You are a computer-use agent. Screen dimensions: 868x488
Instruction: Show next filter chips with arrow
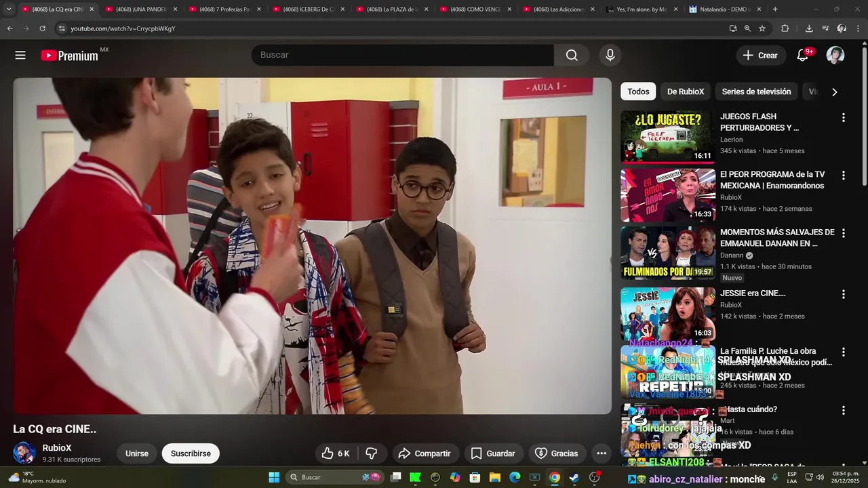835,92
